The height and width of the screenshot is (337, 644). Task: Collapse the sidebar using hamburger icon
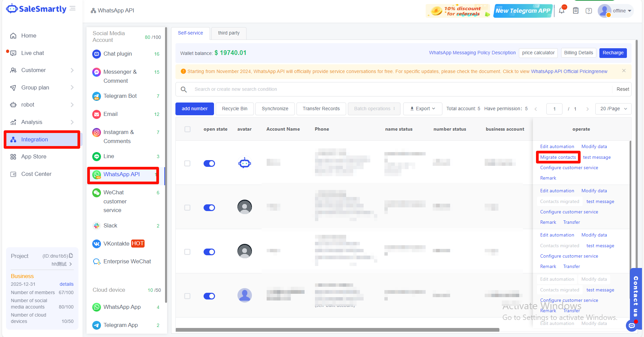(x=72, y=8)
